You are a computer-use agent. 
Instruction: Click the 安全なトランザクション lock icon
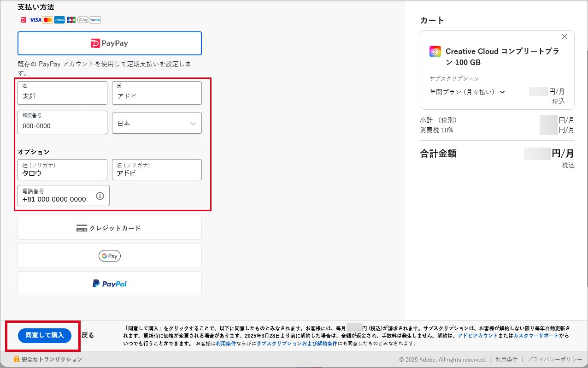coord(17,359)
